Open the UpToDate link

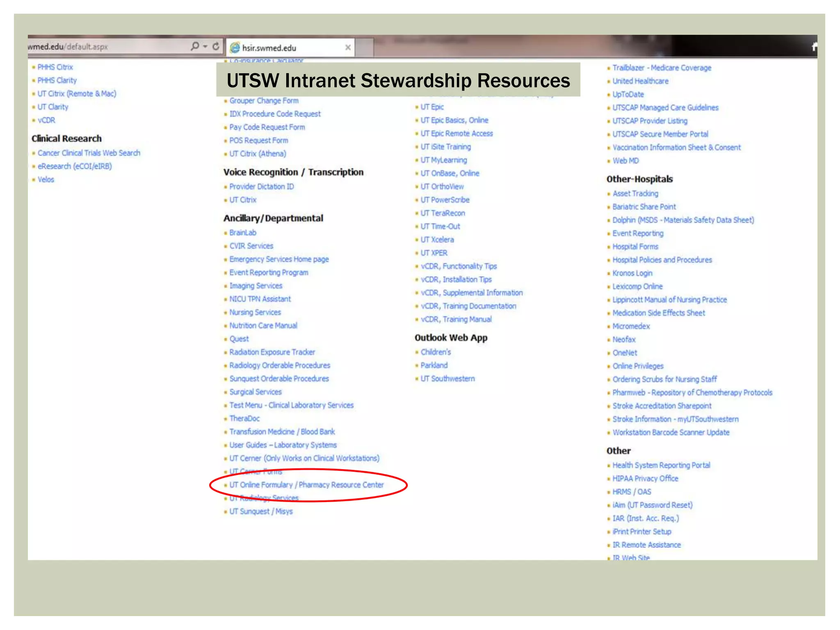628,94
